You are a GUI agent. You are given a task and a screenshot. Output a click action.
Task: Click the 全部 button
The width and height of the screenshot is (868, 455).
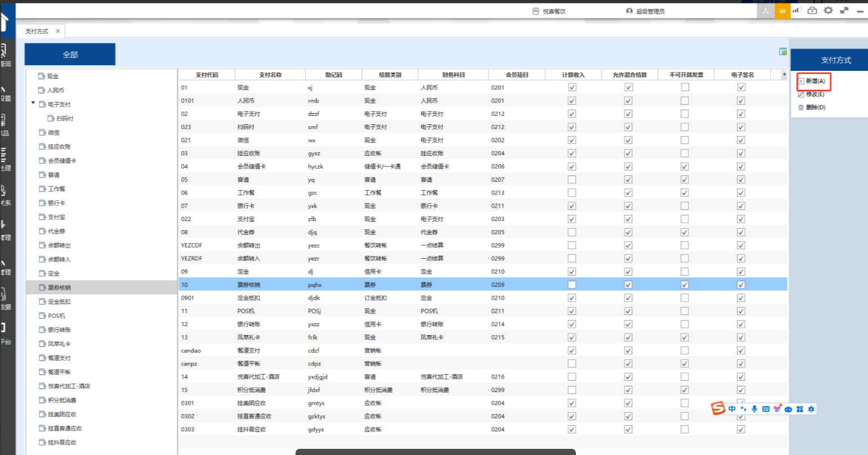click(x=70, y=55)
